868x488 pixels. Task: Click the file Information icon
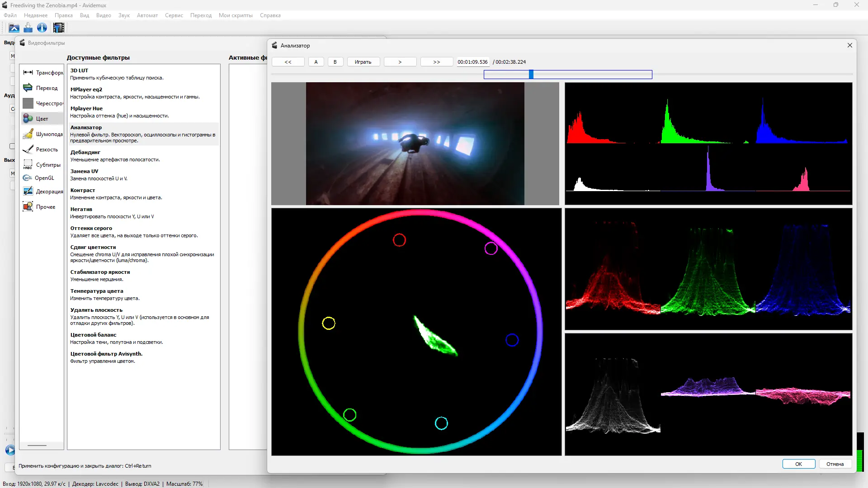(42, 28)
